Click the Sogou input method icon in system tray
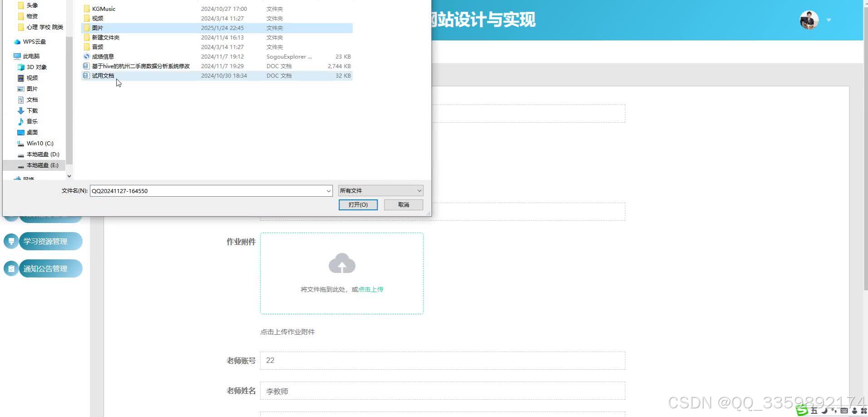Viewport: 868px width, 417px height. (x=802, y=412)
